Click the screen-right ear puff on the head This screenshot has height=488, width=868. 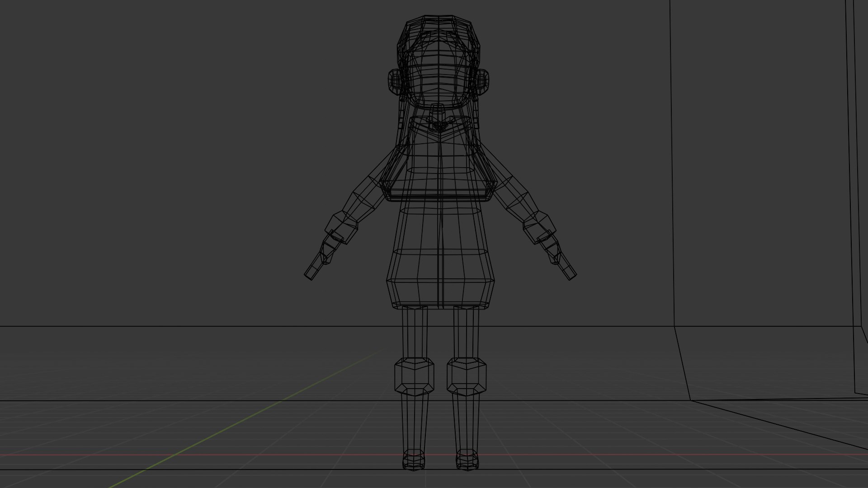(x=481, y=82)
